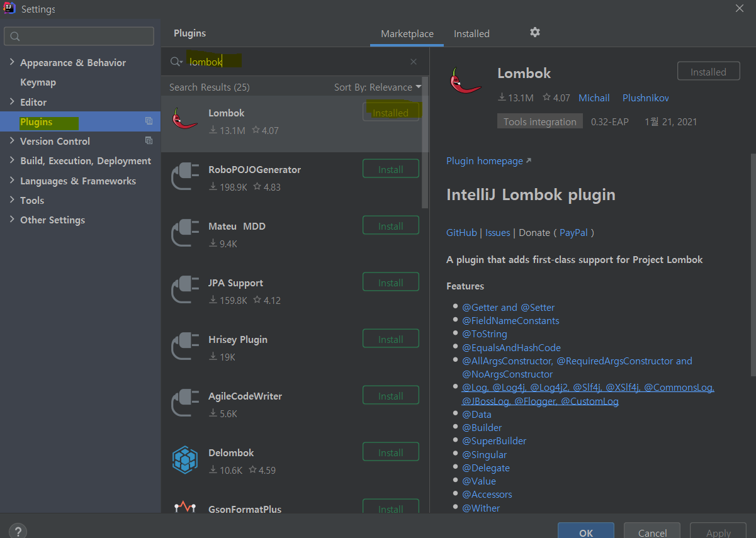Open the PayPal donate link
This screenshot has width=756, height=538.
pyautogui.click(x=573, y=232)
